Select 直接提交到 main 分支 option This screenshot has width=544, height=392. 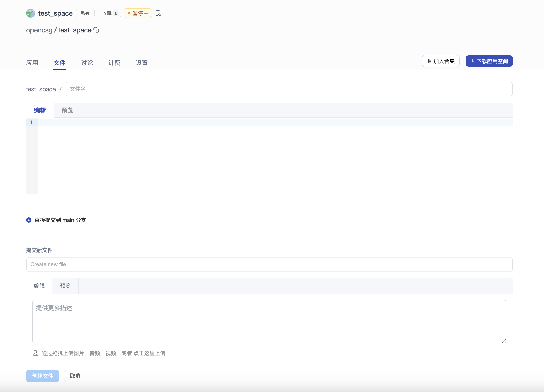tap(29, 220)
